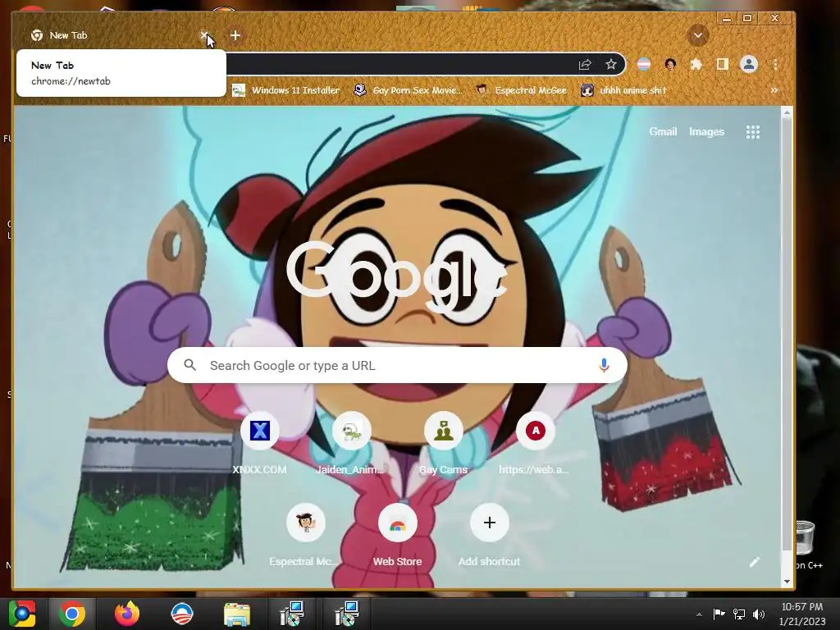Click the Google search box
This screenshot has width=840, height=630.
click(397, 365)
